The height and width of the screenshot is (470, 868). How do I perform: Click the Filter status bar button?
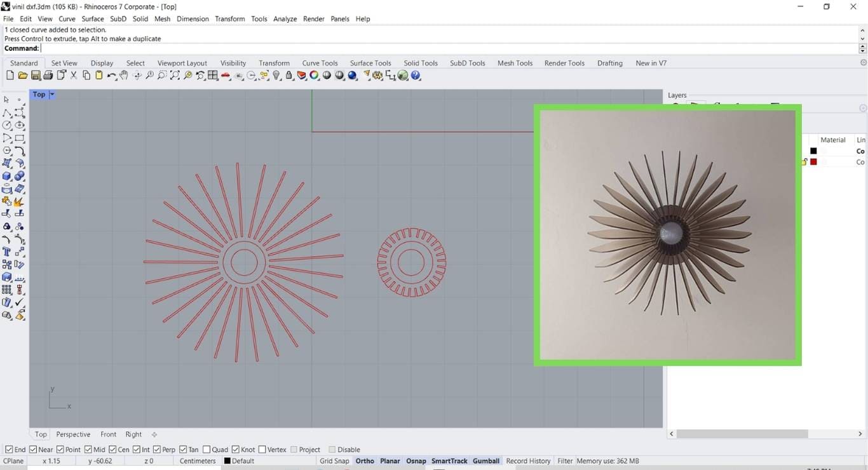click(565, 461)
